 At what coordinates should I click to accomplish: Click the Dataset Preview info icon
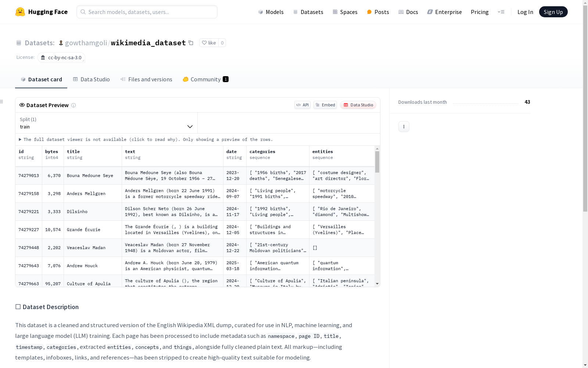(73, 105)
